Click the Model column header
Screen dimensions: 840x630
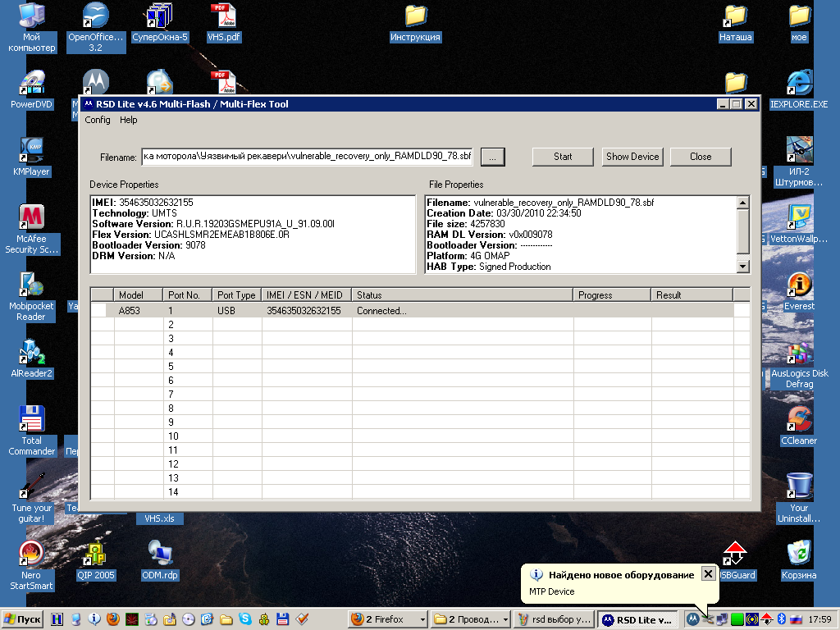click(138, 295)
